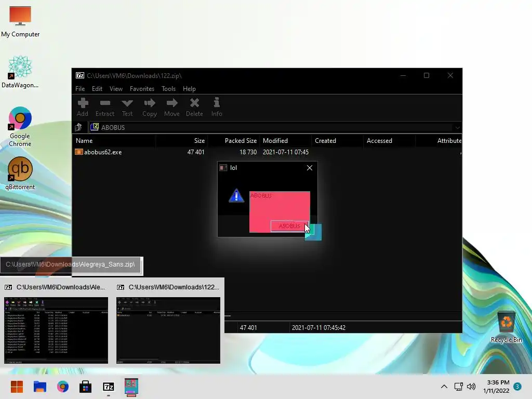532x399 pixels.
Task: Click the 7-Zip taskbar icon
Action: (x=108, y=387)
